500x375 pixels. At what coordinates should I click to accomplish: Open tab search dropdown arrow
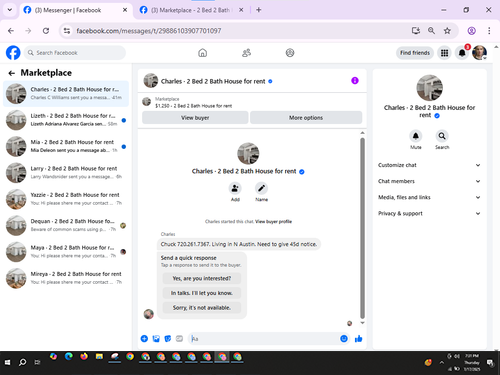(10, 10)
